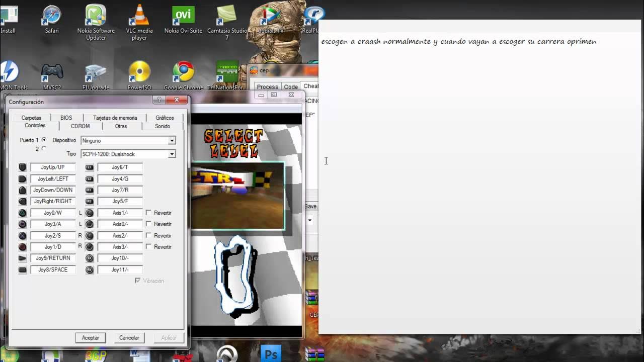The width and height of the screenshot is (644, 362).
Task: Click the D-pad Down icon beside JoyDown/DOWN
Action: 22,190
